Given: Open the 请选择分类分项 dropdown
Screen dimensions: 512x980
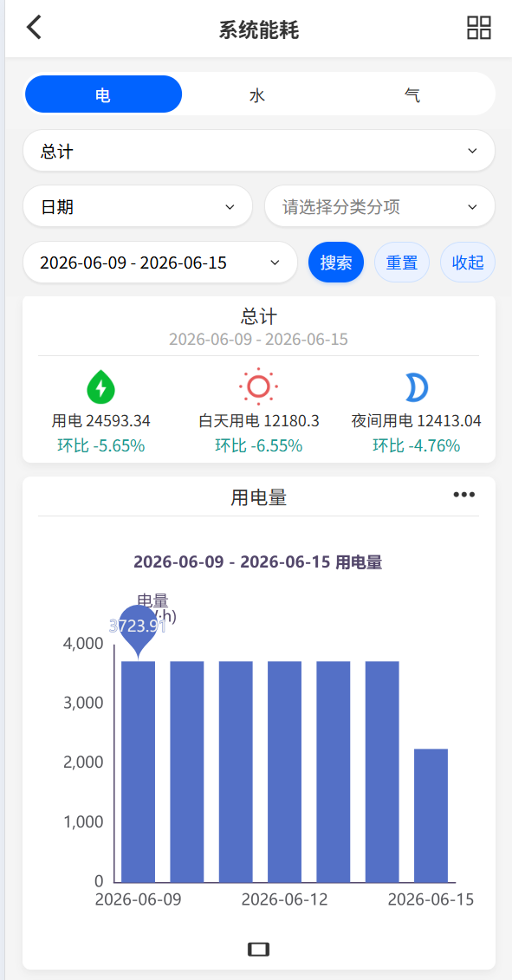Looking at the screenshot, I should tap(380, 206).
